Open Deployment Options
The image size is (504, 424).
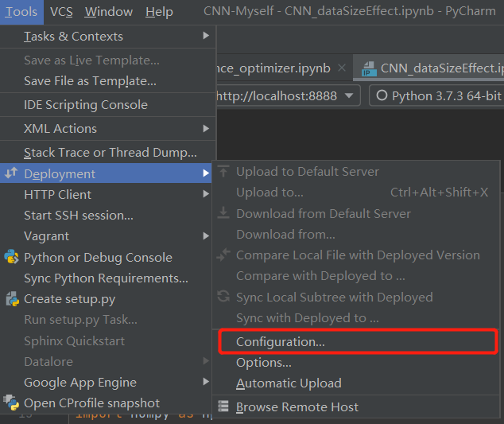pos(356,363)
